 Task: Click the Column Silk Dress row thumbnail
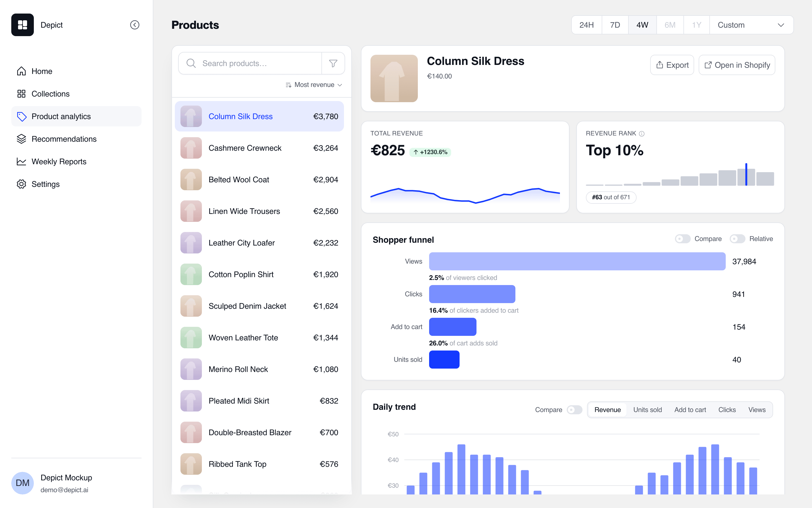pos(191,116)
